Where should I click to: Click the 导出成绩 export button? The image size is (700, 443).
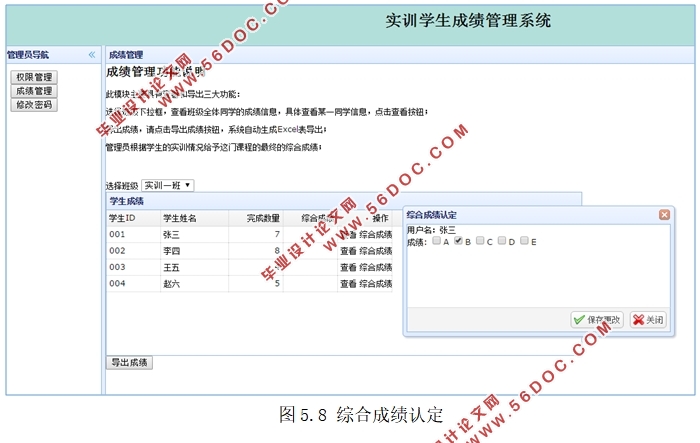click(x=129, y=362)
